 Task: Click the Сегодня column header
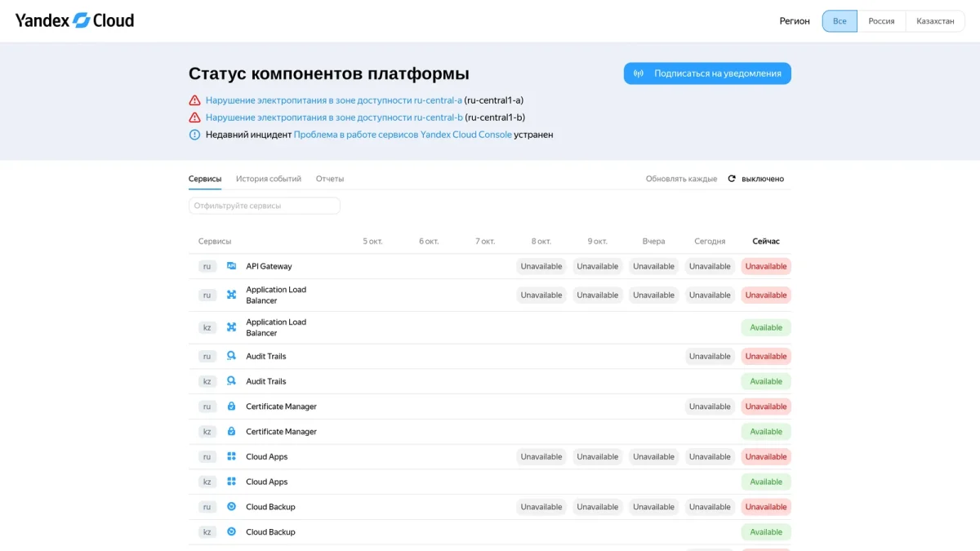coord(710,241)
